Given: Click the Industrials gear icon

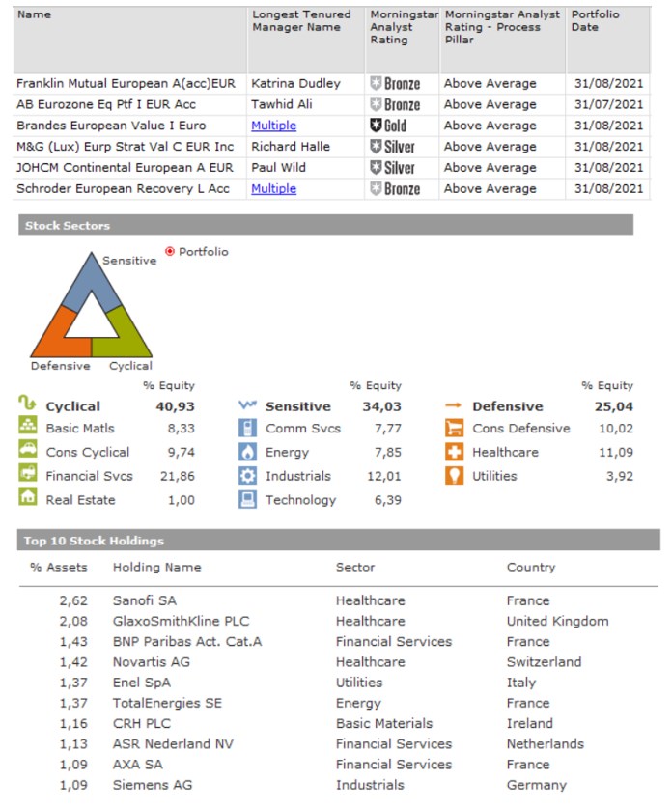Looking at the screenshot, I should click(x=248, y=475).
